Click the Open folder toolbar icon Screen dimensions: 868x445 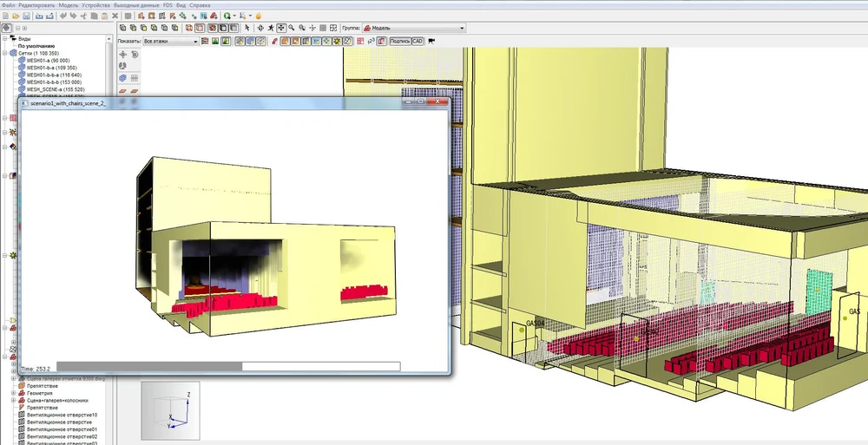pyautogui.click(x=16, y=16)
